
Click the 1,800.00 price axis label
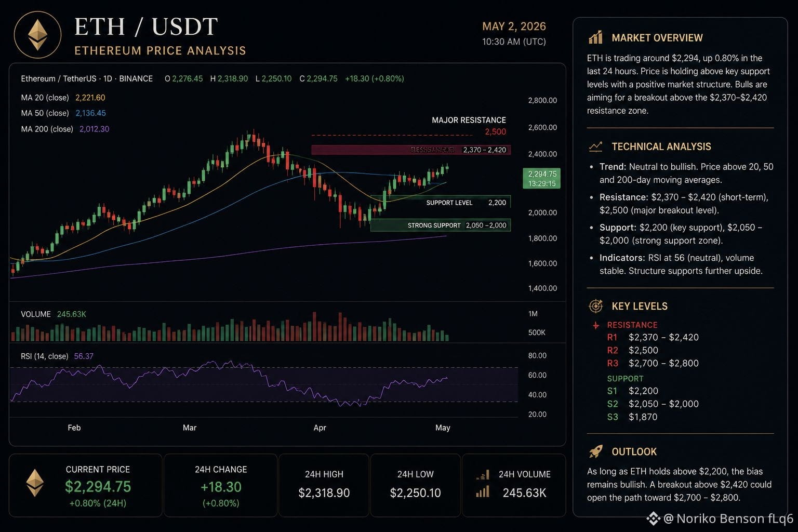[x=542, y=238]
